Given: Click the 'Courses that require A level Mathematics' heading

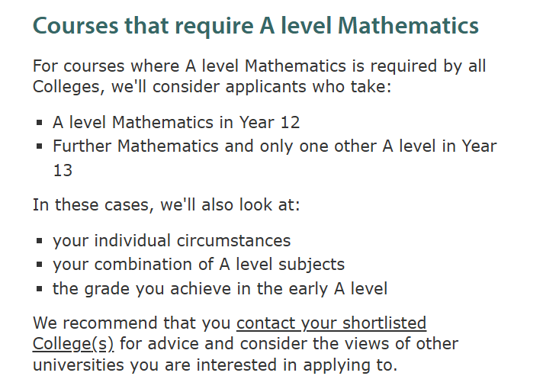Looking at the screenshot, I should [x=255, y=25].
